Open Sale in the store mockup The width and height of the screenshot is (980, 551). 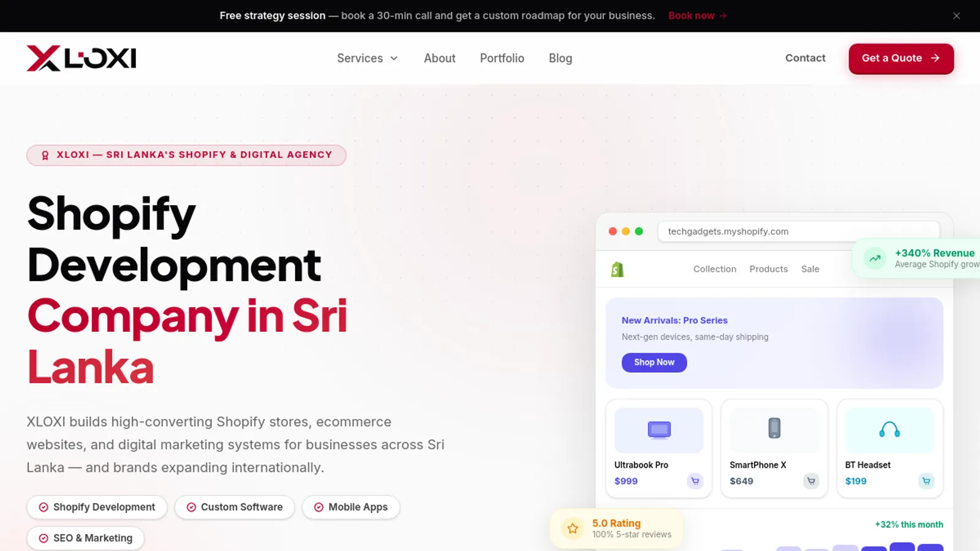pyautogui.click(x=810, y=269)
